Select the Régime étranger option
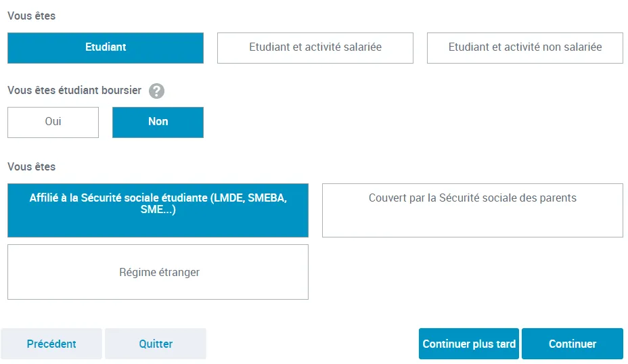The image size is (628, 364). (158, 272)
